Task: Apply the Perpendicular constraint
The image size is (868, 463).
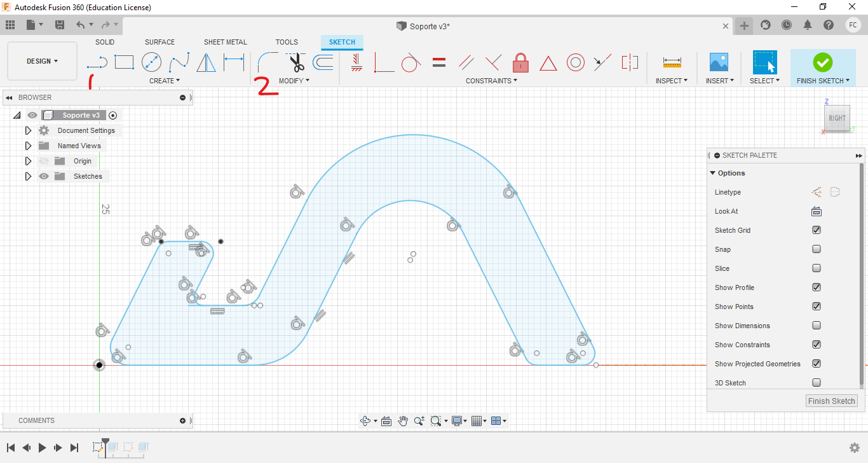Action: click(493, 62)
